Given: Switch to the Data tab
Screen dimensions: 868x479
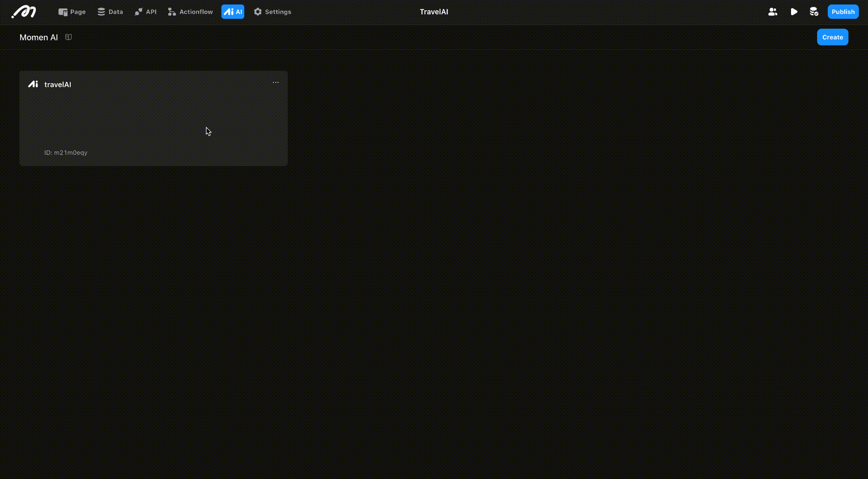Looking at the screenshot, I should pyautogui.click(x=110, y=12).
